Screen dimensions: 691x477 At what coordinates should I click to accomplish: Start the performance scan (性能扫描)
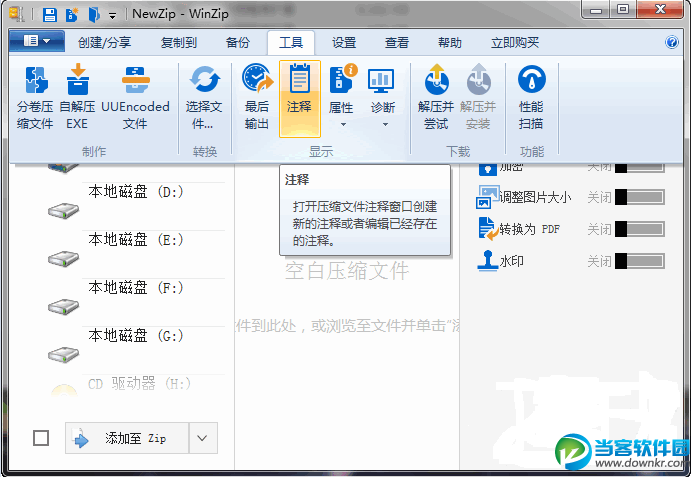coord(531,97)
